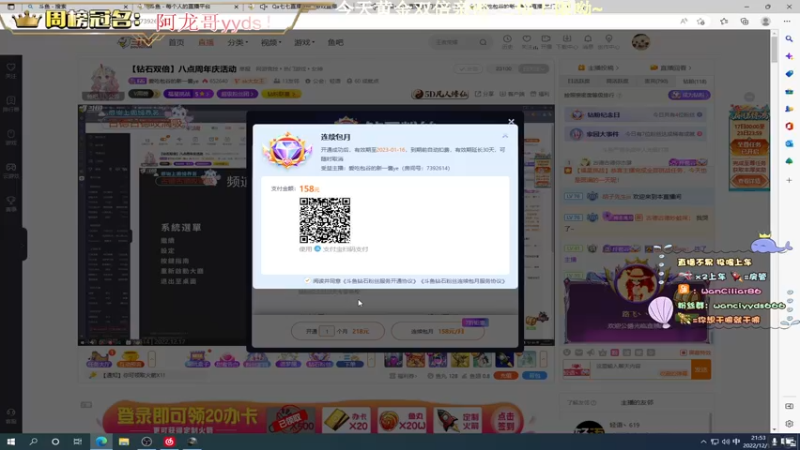Tick the 阅读并同意 agreement checkbox
800x450 pixels.
307,281
